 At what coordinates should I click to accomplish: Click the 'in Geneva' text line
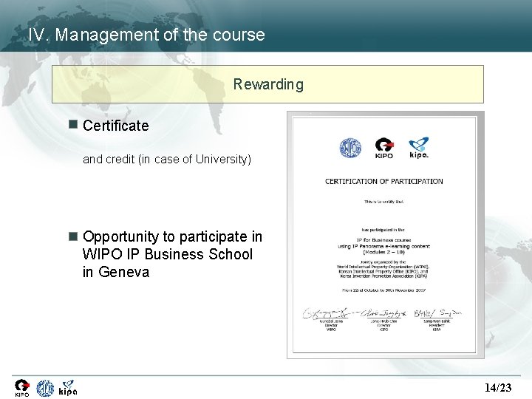pos(116,272)
